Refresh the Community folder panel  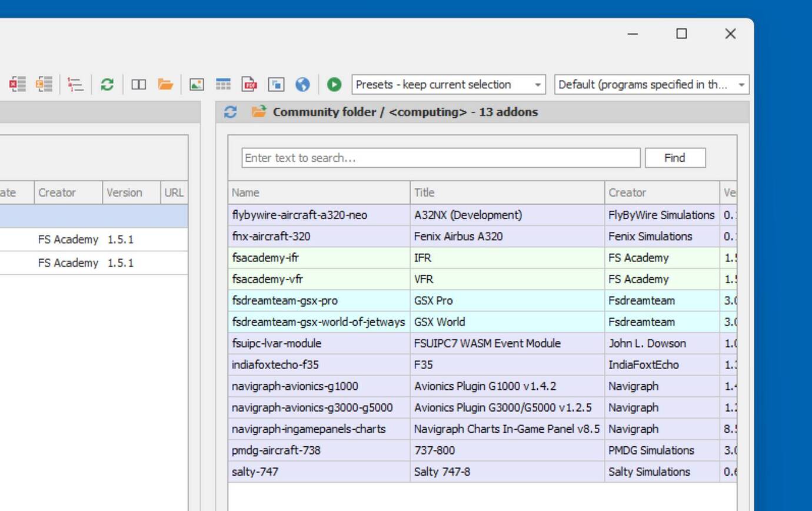coord(230,112)
